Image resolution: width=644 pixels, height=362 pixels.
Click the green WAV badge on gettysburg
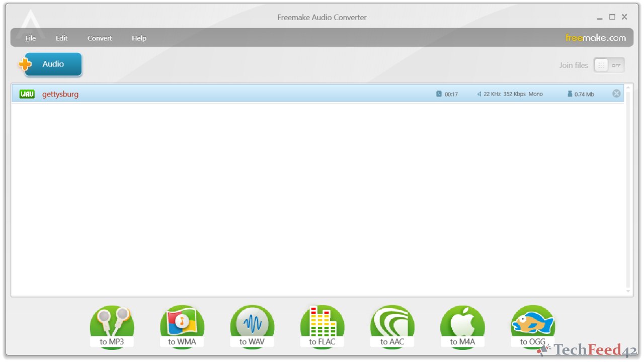coord(27,94)
